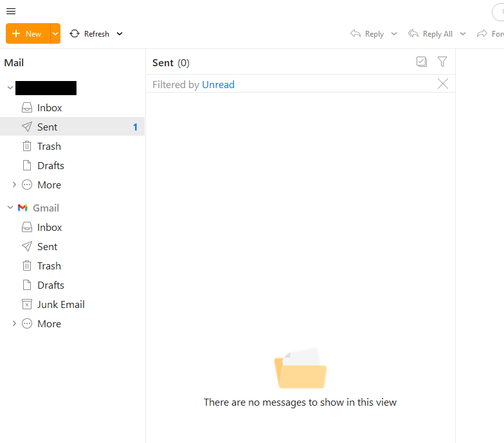Refresh the mailbox
Screen dimensions: 504x443
tap(90, 33)
